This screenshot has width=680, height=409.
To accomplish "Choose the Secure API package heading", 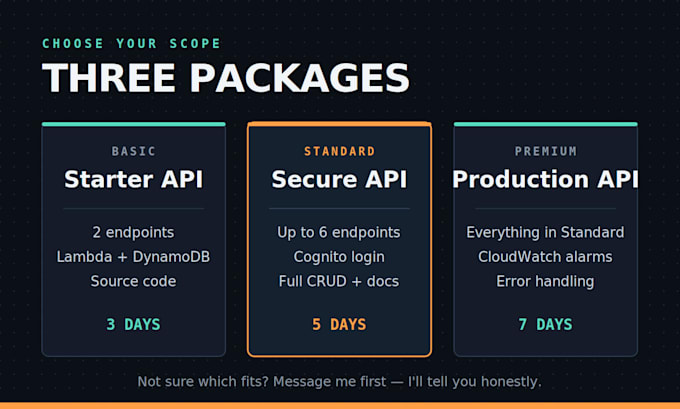I will click(339, 179).
